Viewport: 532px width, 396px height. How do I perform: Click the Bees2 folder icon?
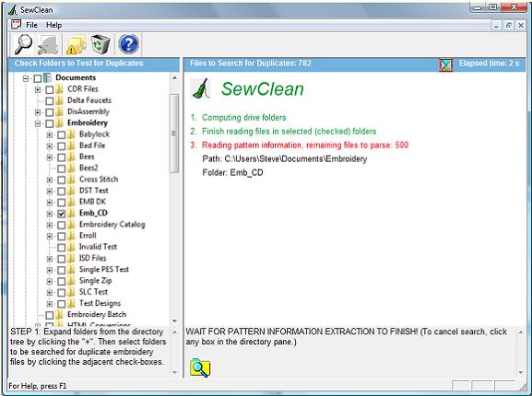point(71,168)
